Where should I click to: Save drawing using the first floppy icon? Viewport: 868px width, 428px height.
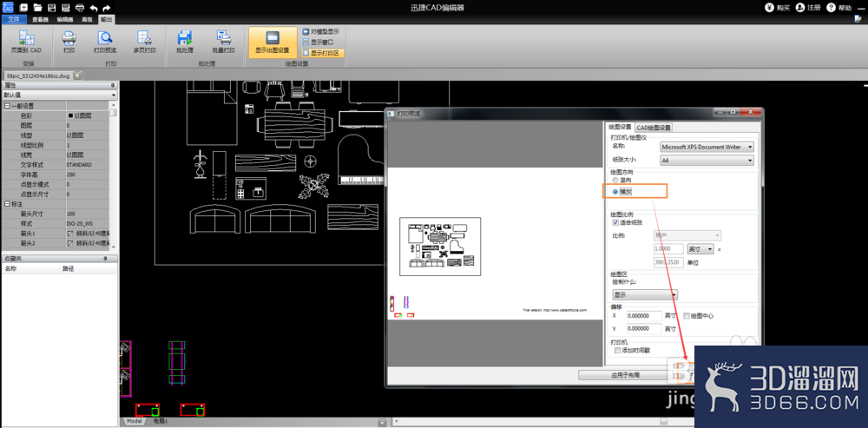[x=51, y=8]
